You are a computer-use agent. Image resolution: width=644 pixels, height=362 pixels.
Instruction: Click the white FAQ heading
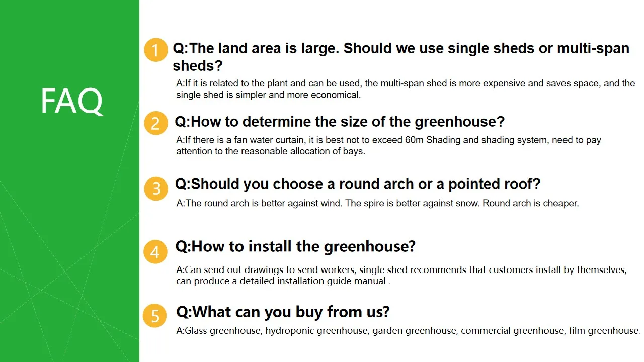tap(71, 102)
